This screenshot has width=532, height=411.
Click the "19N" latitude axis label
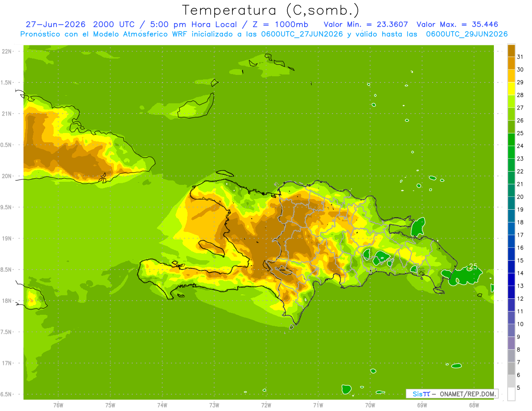tap(8, 239)
